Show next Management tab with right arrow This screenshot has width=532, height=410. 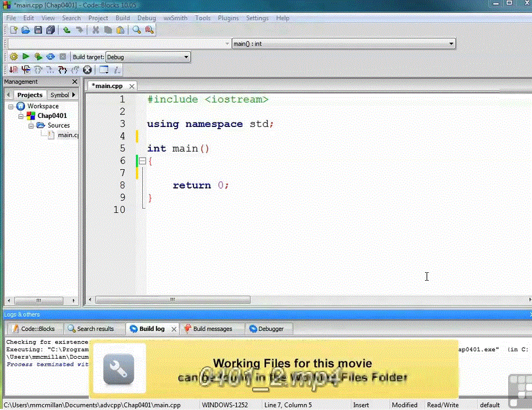(73, 95)
